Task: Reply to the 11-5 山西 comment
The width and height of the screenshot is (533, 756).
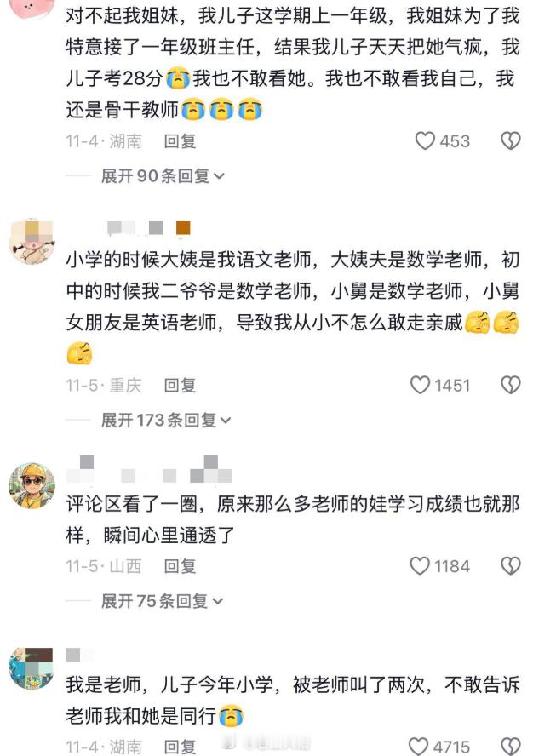Action: 180,565
